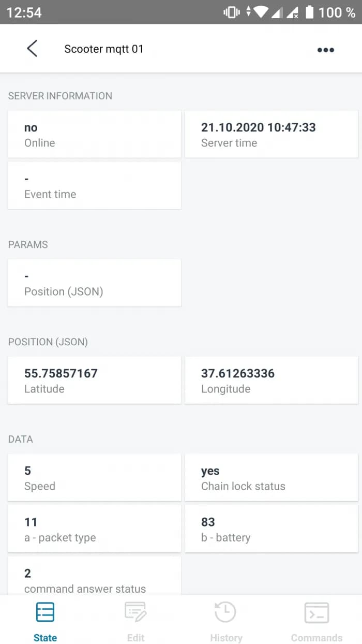The width and height of the screenshot is (362, 644).
Task: Tap the Latitude value card
Action: tap(95, 380)
